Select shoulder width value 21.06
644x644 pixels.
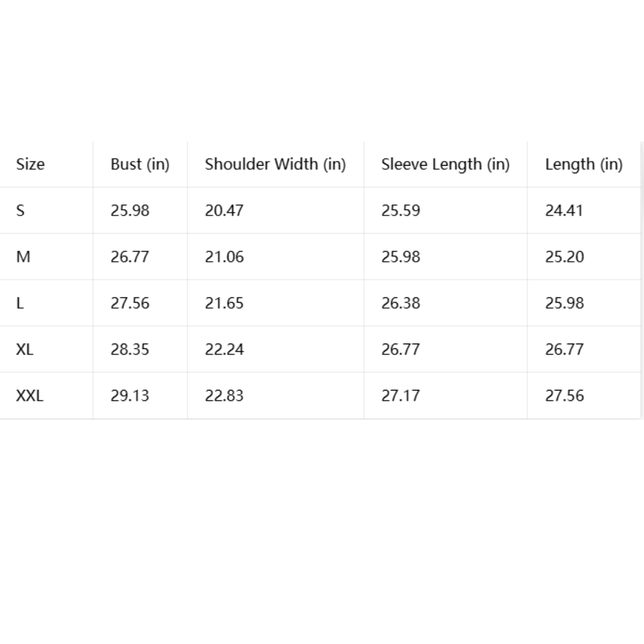tap(224, 256)
